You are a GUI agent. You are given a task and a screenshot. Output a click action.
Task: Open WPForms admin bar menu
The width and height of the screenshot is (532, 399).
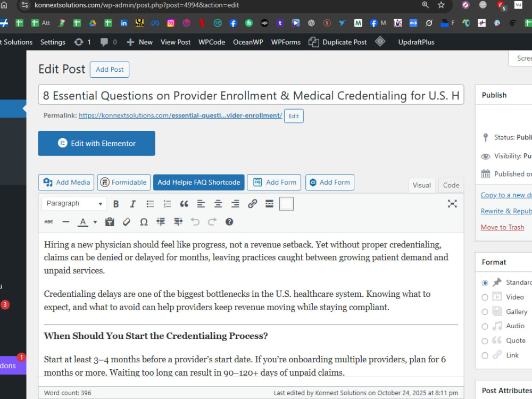(x=286, y=42)
